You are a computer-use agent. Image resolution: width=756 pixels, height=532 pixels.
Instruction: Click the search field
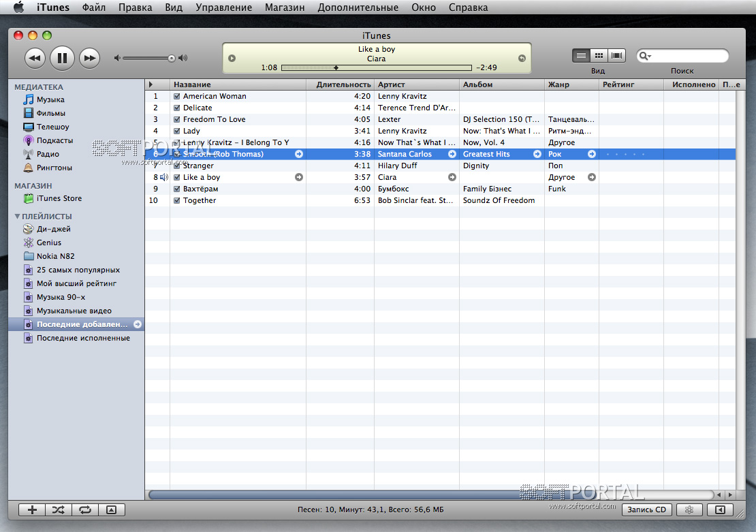[x=682, y=56]
